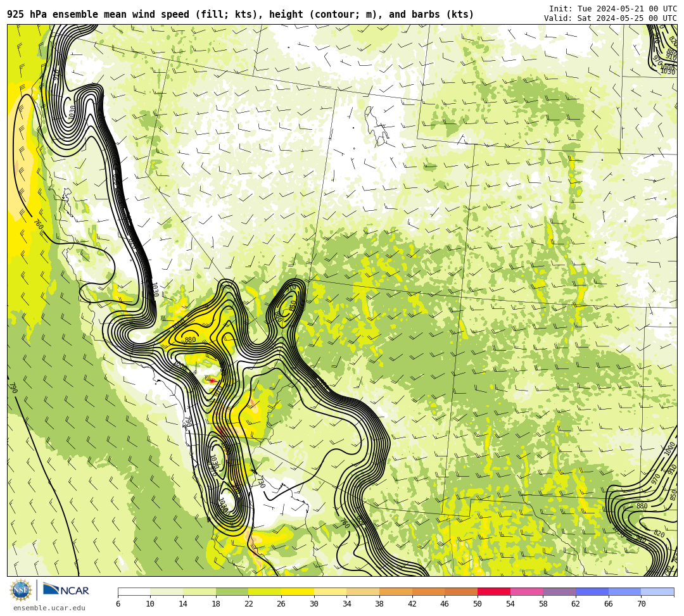Click the 'Init: Tue 2024-05-21 00 UTC' text

click(613, 9)
